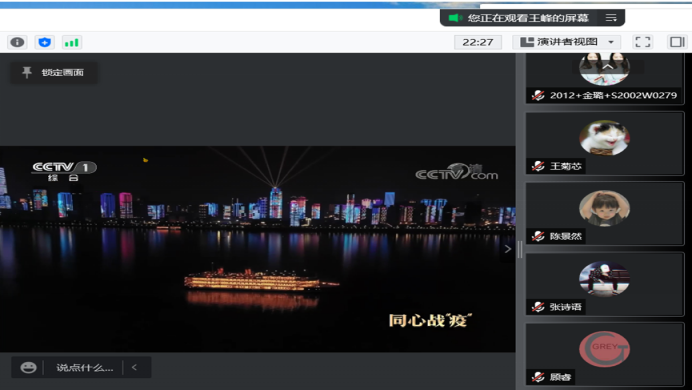The width and height of the screenshot is (692, 390).
Task: Click the 锁定画面 pin button
Action: (x=54, y=72)
